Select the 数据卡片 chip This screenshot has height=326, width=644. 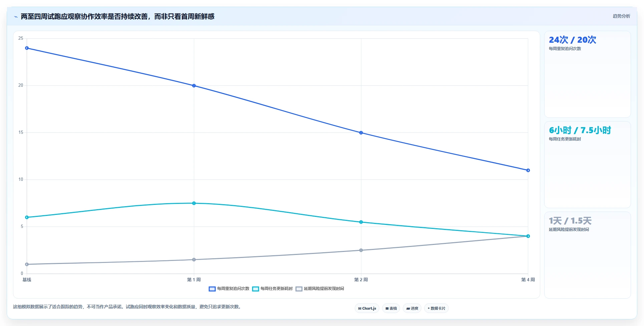point(436,308)
